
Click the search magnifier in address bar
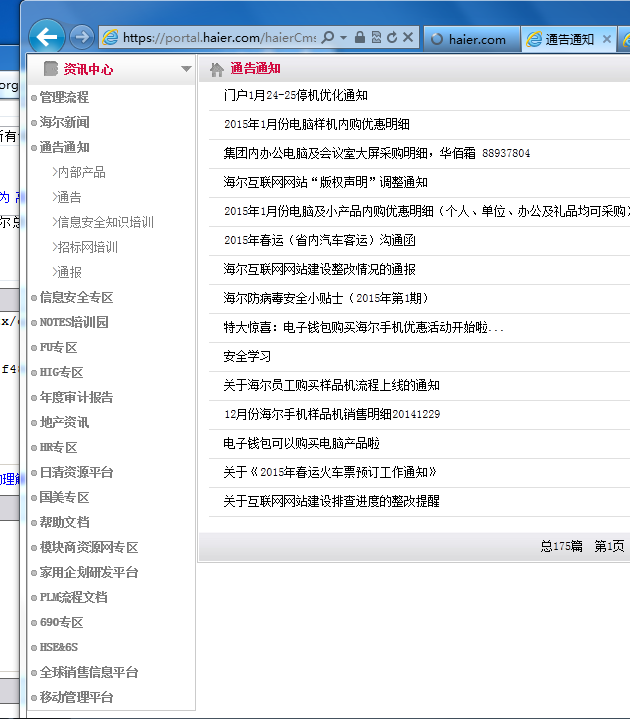coord(327,37)
